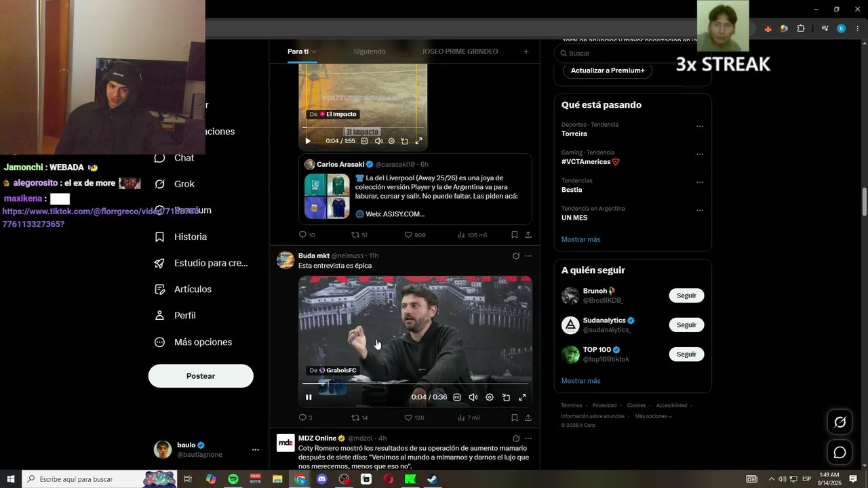Open the Windows notification center
The image size is (868, 488).
pyautogui.click(x=853, y=479)
